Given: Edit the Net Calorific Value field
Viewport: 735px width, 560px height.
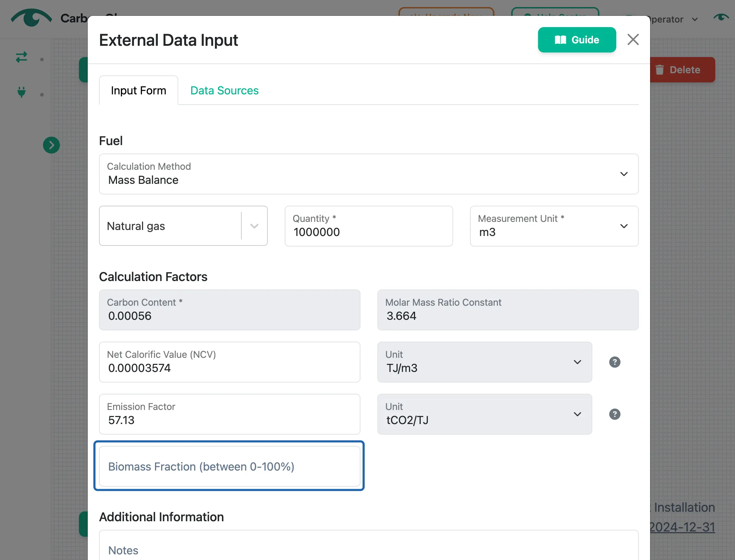Looking at the screenshot, I should coord(229,362).
